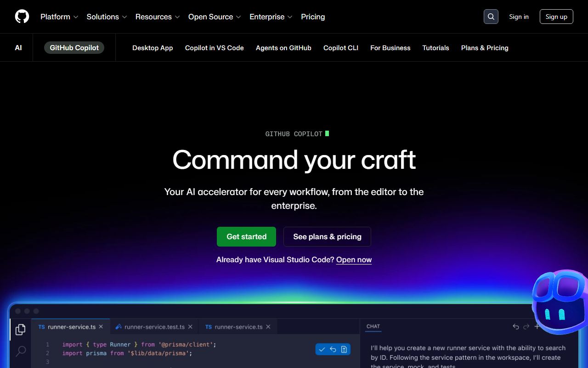Image resolution: width=588 pixels, height=368 pixels.
Task: Click the Copilot mascot head icon
Action: (x=560, y=302)
